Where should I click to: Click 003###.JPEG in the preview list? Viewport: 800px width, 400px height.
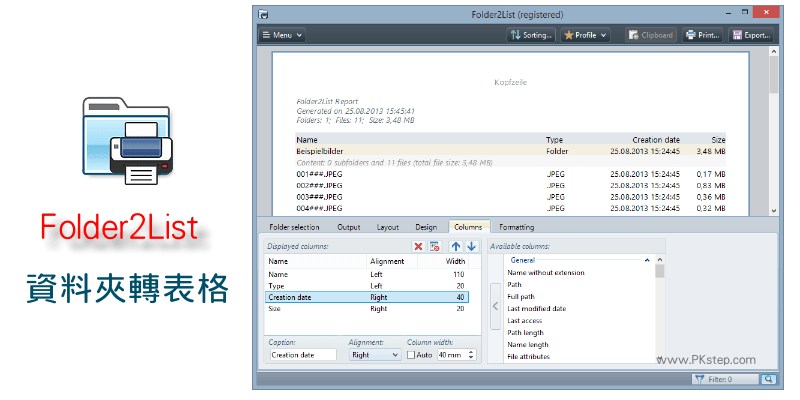coord(319,197)
